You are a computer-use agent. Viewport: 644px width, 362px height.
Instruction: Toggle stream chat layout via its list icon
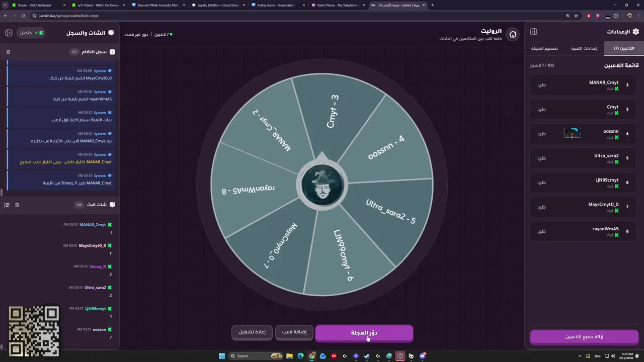pyautogui.click(x=7, y=205)
